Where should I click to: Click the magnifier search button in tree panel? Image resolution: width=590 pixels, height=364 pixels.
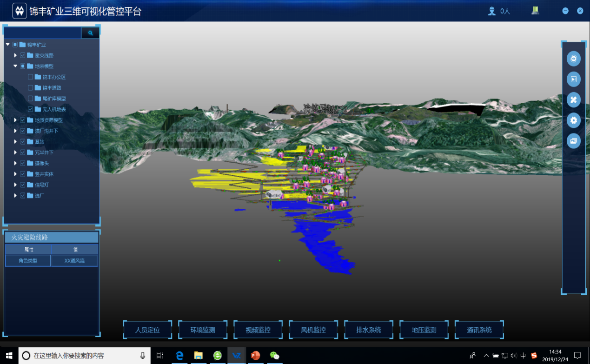point(90,33)
